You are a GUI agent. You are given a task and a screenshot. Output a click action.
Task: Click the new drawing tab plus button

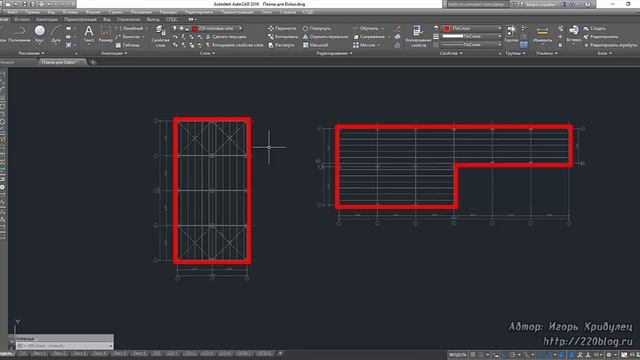93,62
